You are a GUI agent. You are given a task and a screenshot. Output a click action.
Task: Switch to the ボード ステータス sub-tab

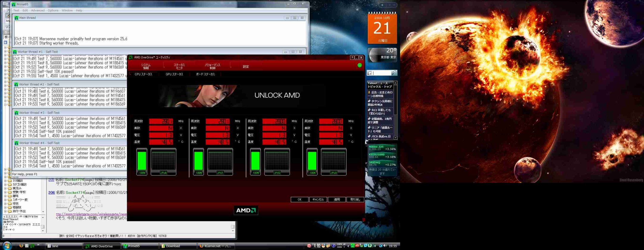205,74
